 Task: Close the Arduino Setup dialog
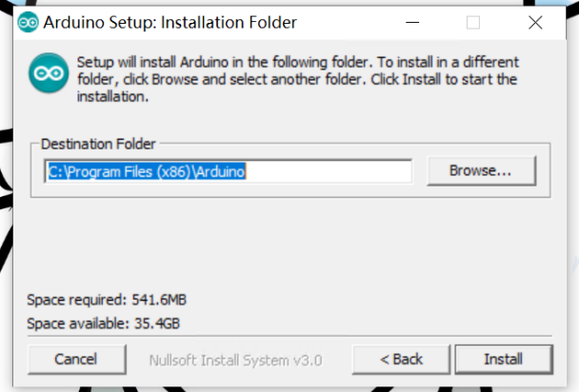pyautogui.click(x=535, y=23)
